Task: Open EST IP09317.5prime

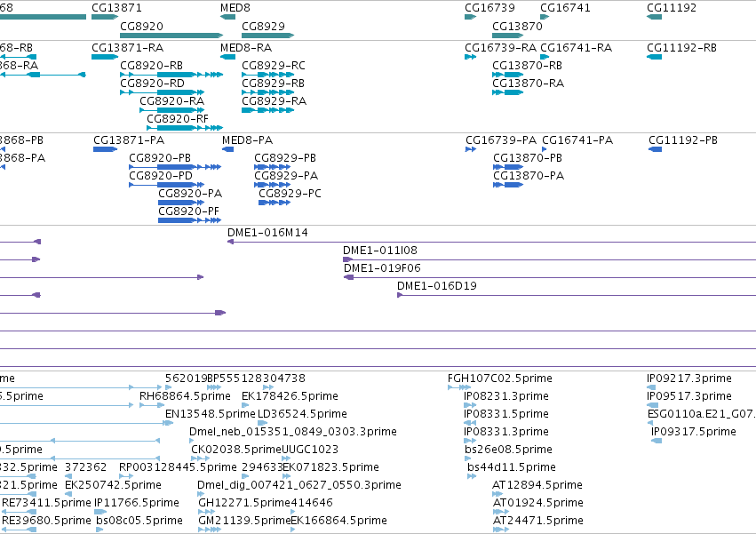Action: click(x=694, y=432)
